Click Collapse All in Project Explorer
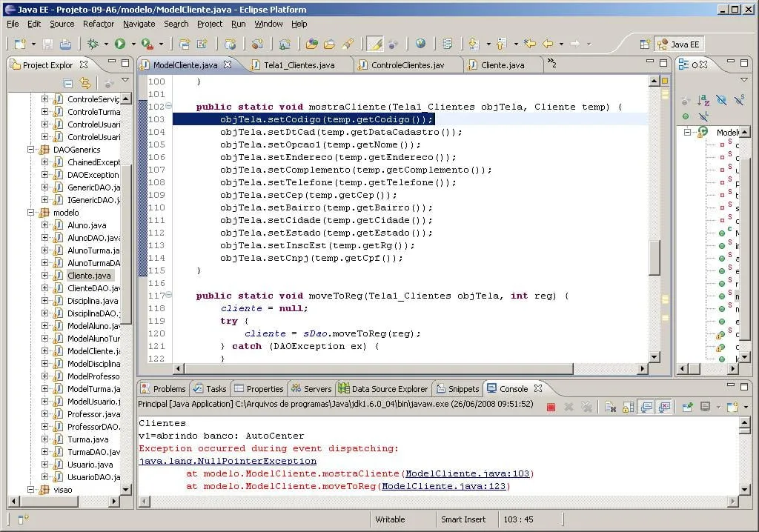 coord(68,83)
